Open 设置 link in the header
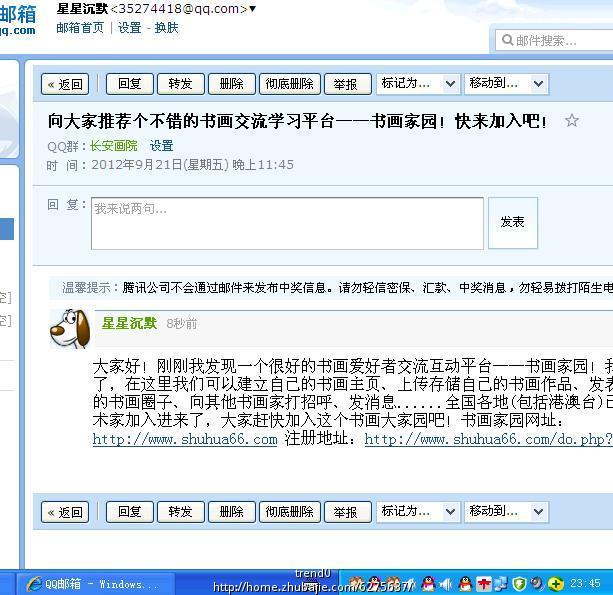The width and height of the screenshot is (613, 595). (129, 28)
